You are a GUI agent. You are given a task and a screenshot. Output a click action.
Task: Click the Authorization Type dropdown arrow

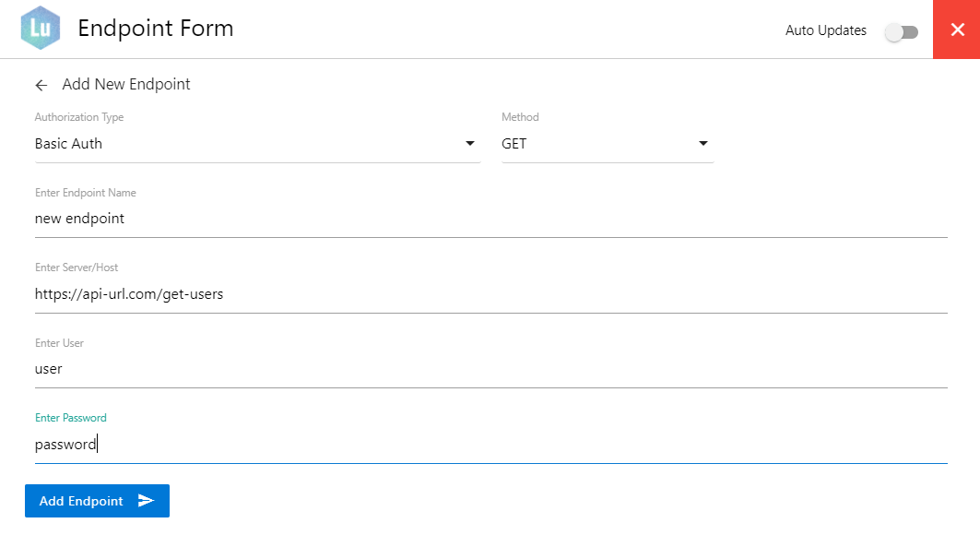(x=470, y=144)
